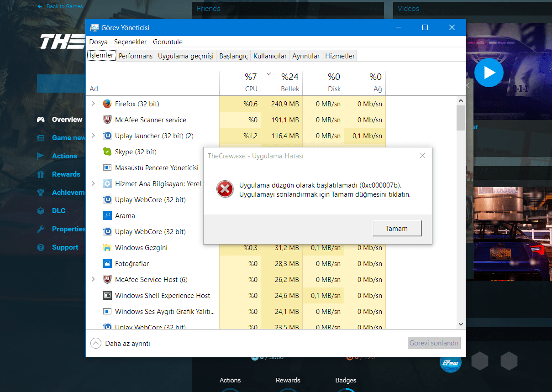This screenshot has height=392, width=552.
Task: Expand the Uplay launcher (32 bit) process group
Action: (x=93, y=136)
